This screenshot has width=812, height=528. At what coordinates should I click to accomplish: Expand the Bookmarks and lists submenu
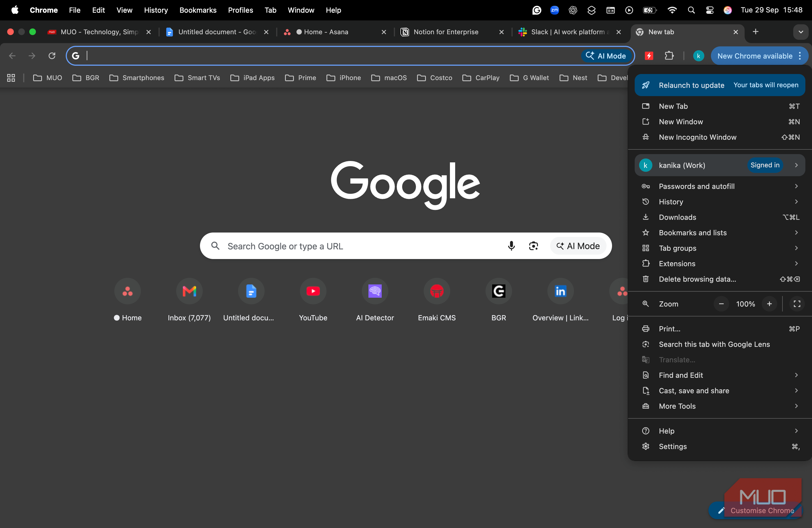720,233
